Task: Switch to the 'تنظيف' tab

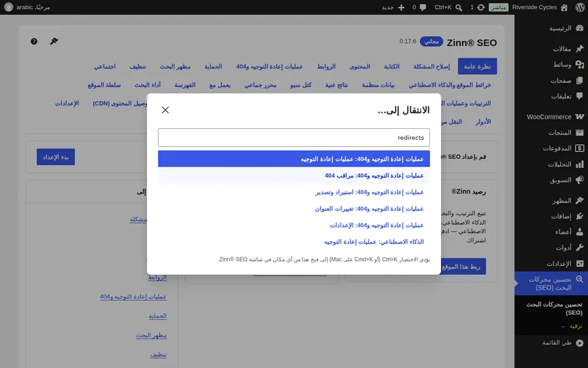Action: pos(138,66)
